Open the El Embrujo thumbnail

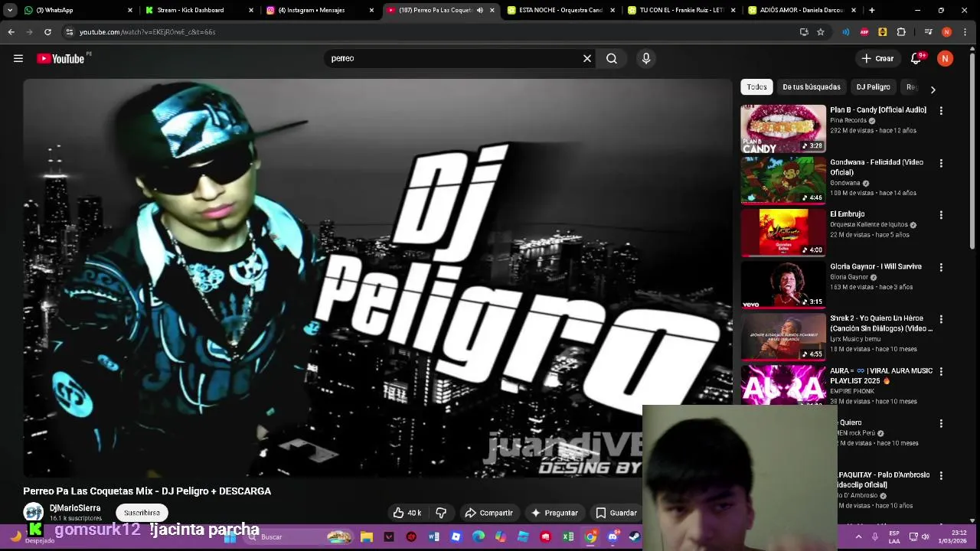(783, 233)
